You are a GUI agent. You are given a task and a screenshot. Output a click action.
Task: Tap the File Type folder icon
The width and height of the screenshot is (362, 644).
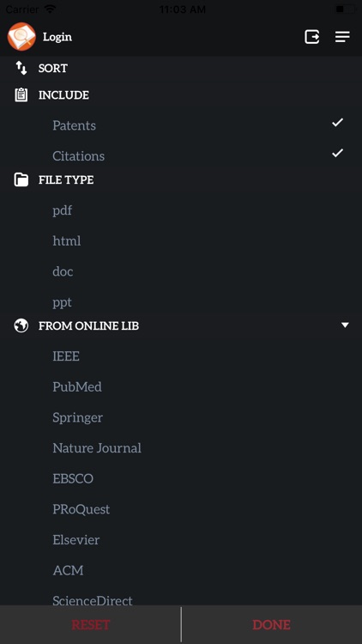click(x=21, y=180)
